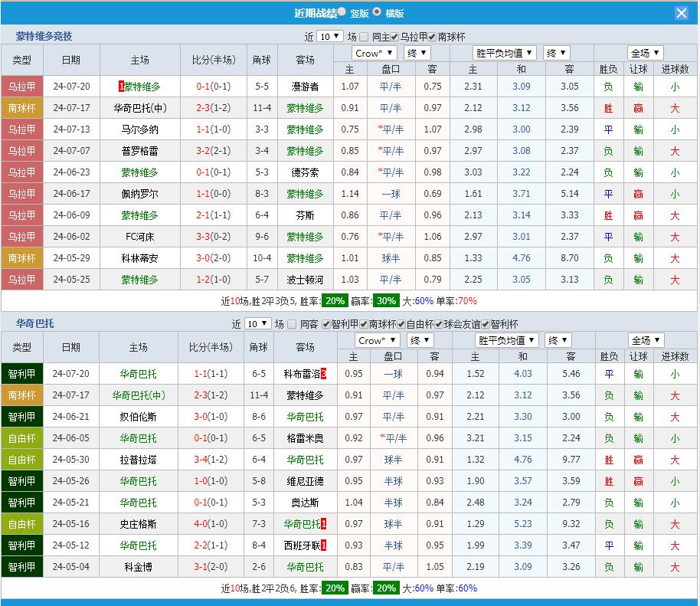Close the 近期战绩 panel with the X icon
The width and height of the screenshot is (700, 606).
tap(681, 13)
